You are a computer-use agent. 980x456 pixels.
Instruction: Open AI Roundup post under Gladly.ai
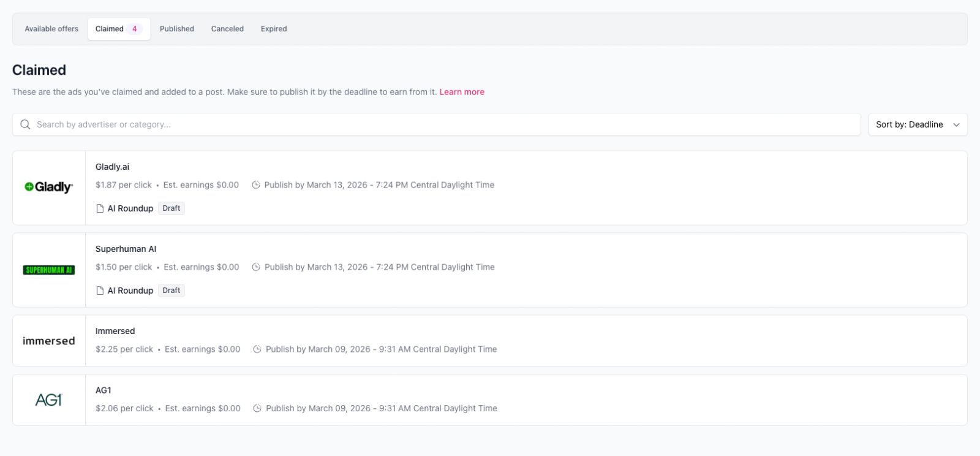point(130,208)
